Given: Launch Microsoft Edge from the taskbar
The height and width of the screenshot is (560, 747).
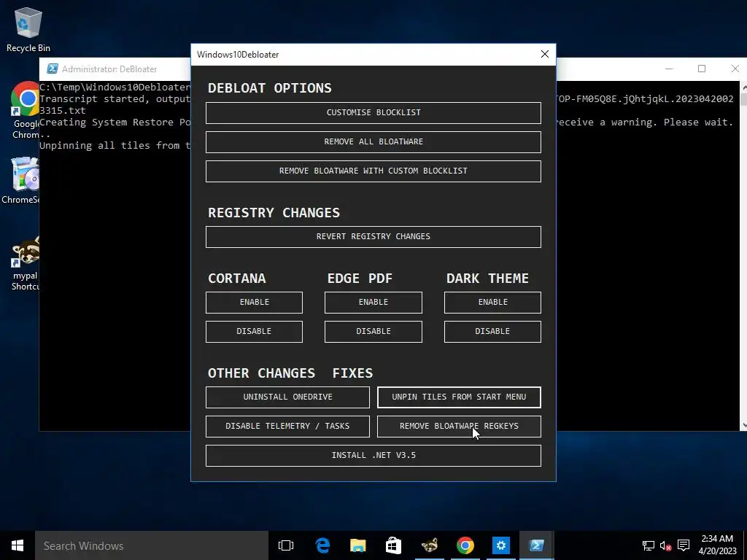Looking at the screenshot, I should [322, 545].
